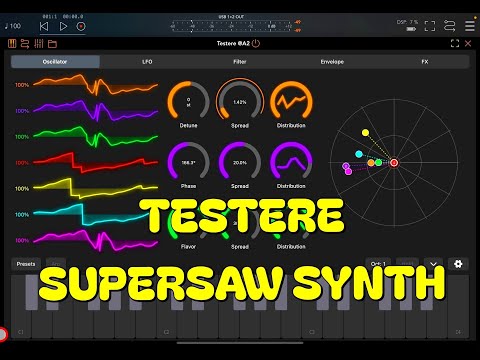
Task: Select the magenta dot in polar plot
Action: (348, 172)
